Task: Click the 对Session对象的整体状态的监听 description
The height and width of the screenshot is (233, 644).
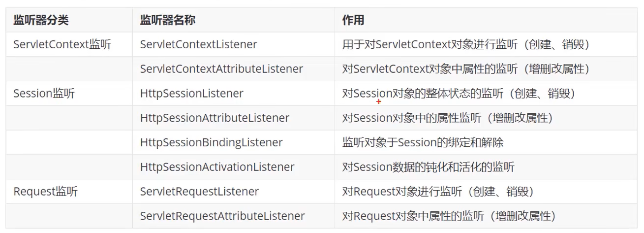Action: pyautogui.click(x=459, y=94)
